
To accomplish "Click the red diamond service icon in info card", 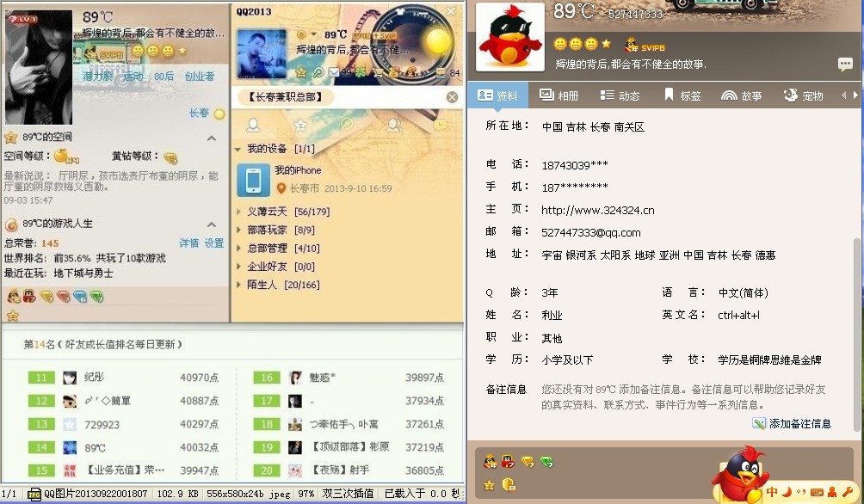I will (x=64, y=298).
